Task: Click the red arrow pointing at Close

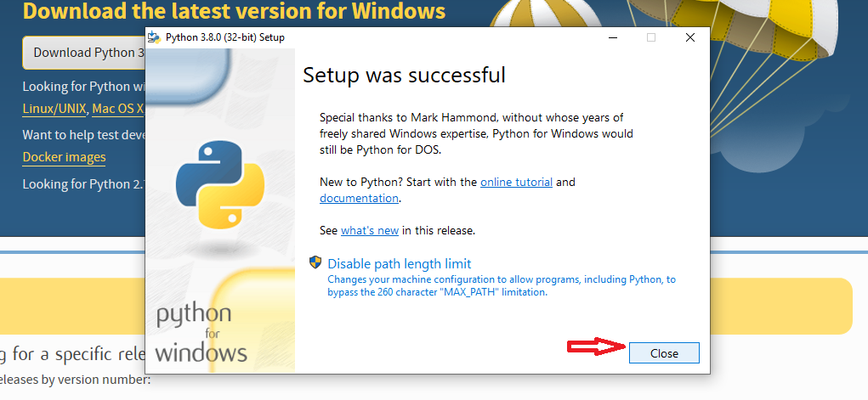Action: click(x=597, y=346)
